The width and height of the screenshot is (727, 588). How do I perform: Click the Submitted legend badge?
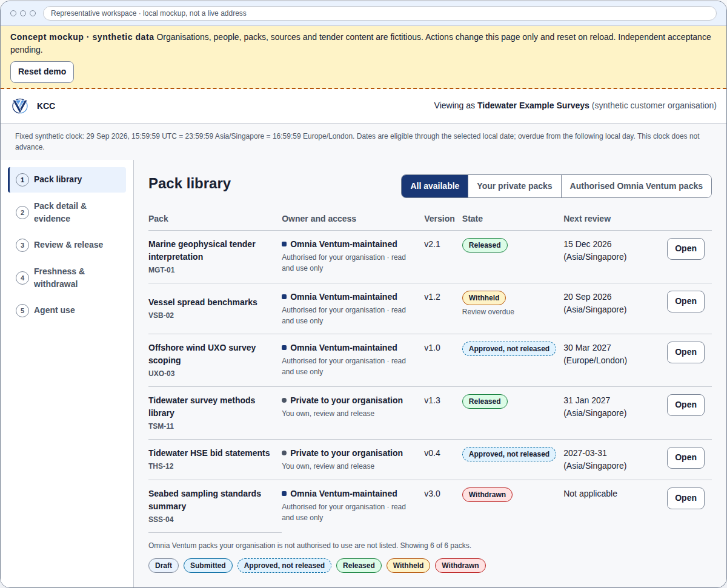(208, 566)
